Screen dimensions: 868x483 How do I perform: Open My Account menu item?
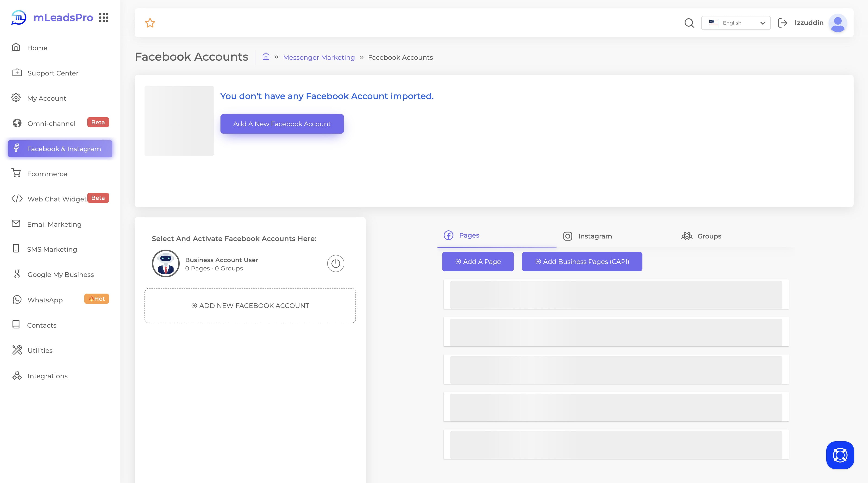[x=60, y=98]
